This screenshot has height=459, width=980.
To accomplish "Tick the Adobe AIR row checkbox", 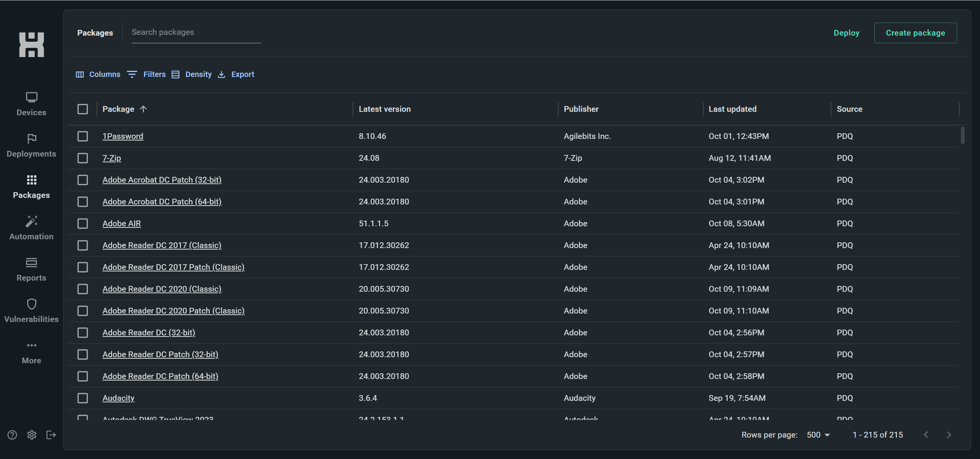I will [83, 224].
